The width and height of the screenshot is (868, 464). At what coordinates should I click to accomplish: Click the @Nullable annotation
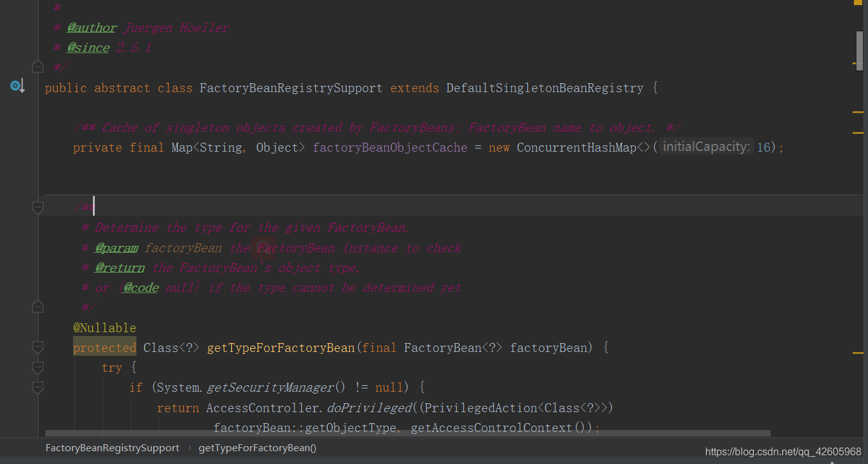point(104,328)
